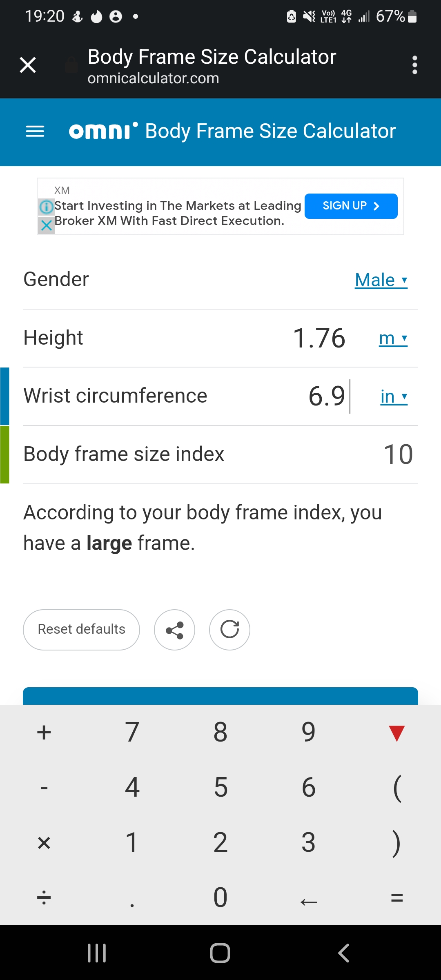
Task: Tap the Android recent apps button
Action: (x=97, y=953)
